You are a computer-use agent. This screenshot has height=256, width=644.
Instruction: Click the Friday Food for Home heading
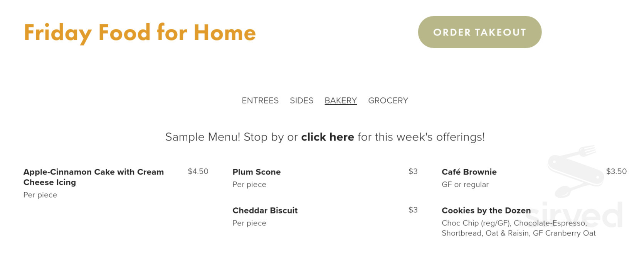[140, 32]
